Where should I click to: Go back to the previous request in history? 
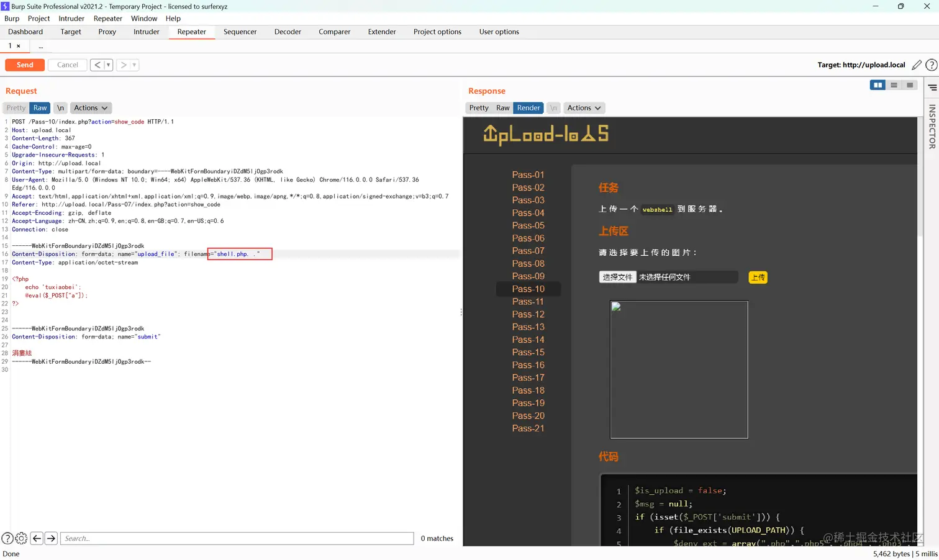point(98,65)
